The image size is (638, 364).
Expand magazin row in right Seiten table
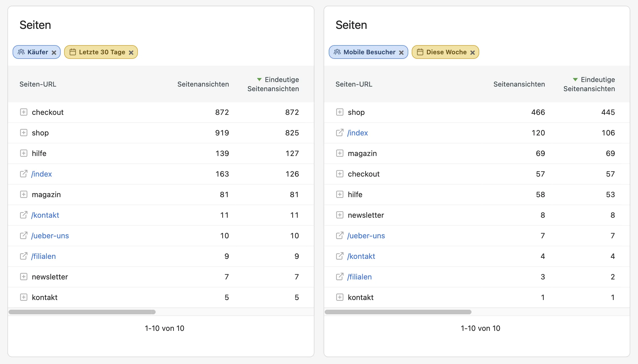point(340,153)
